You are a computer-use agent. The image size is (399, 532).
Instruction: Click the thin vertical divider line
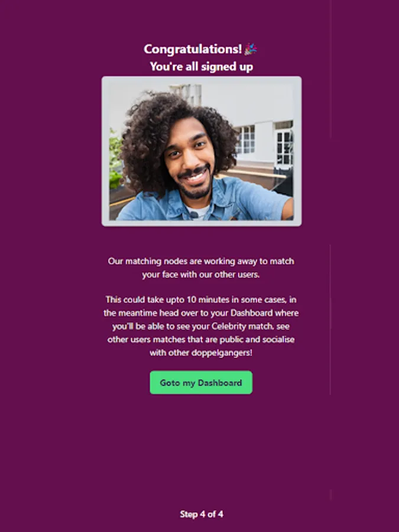point(330,319)
